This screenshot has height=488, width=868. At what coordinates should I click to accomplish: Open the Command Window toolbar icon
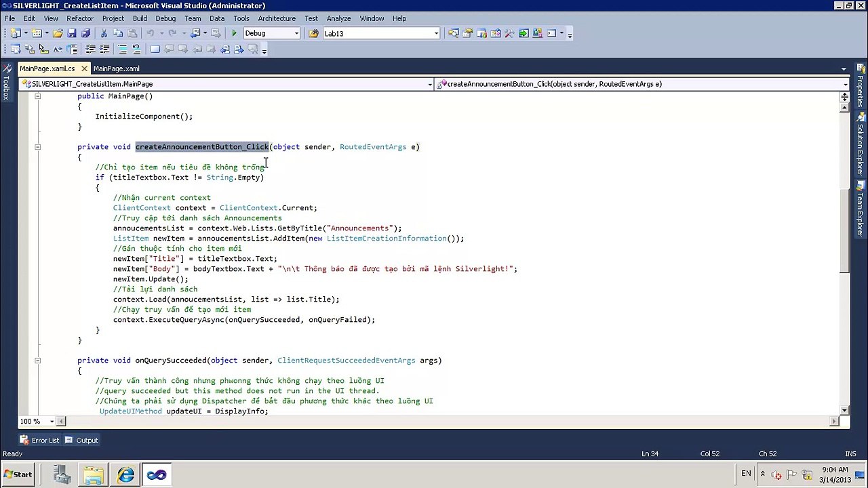(x=551, y=33)
